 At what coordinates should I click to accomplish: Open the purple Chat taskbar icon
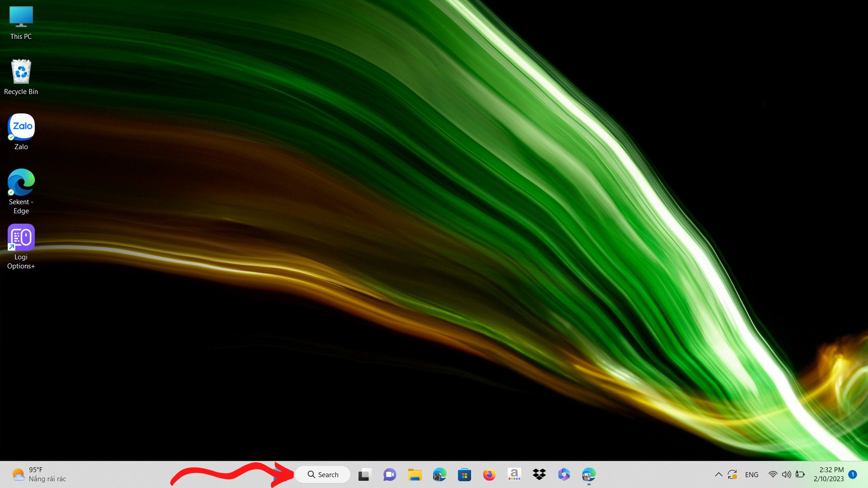[x=389, y=474]
